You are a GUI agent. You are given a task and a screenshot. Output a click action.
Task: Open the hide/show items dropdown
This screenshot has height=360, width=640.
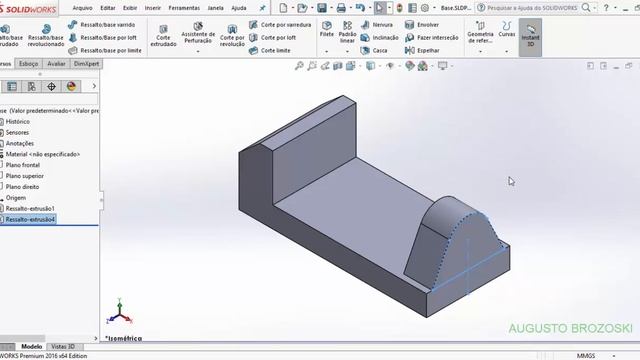tap(399, 66)
